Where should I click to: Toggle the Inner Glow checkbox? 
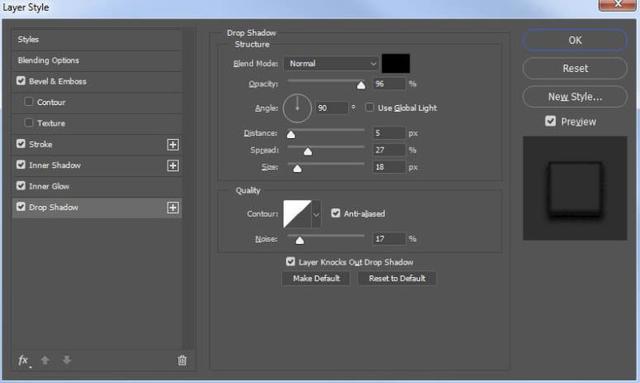[x=21, y=185]
